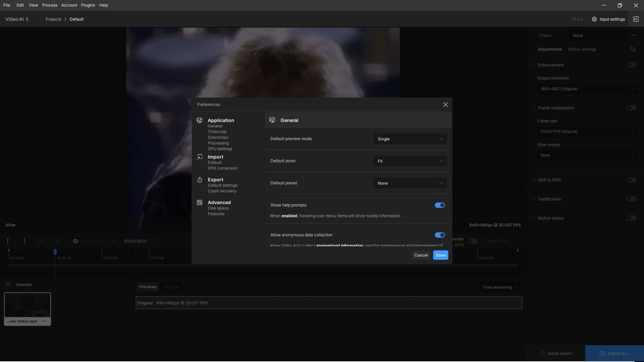Click the timeline zoom in plus
The image size is (644, 362).
pos(114,241)
